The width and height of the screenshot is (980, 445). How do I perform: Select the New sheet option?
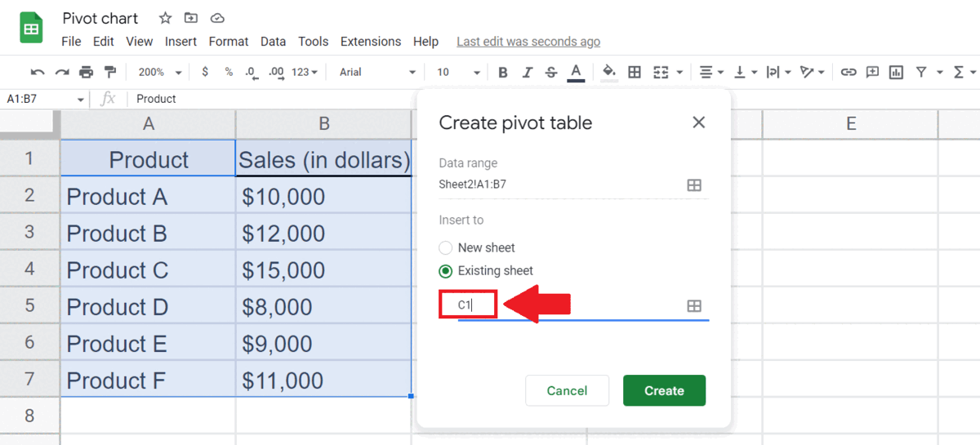(x=445, y=247)
